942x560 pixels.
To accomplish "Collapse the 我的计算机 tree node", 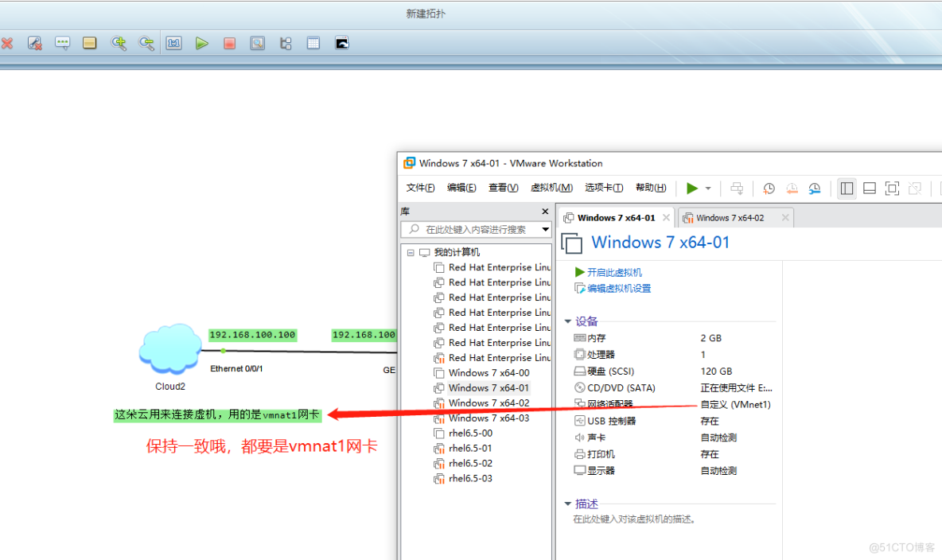I will (x=411, y=252).
